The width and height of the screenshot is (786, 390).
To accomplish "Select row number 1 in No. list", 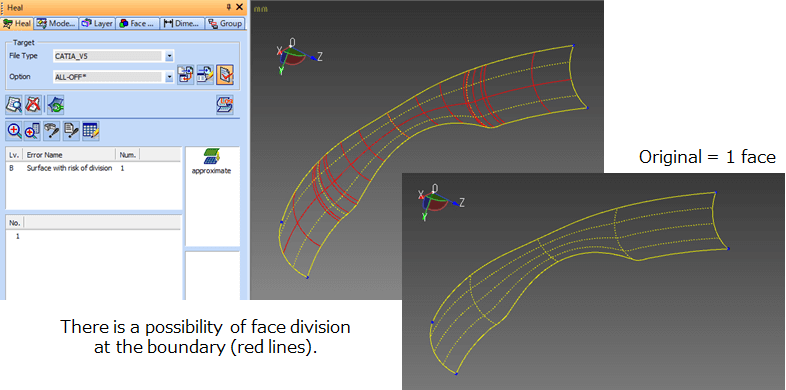I will click(93, 236).
